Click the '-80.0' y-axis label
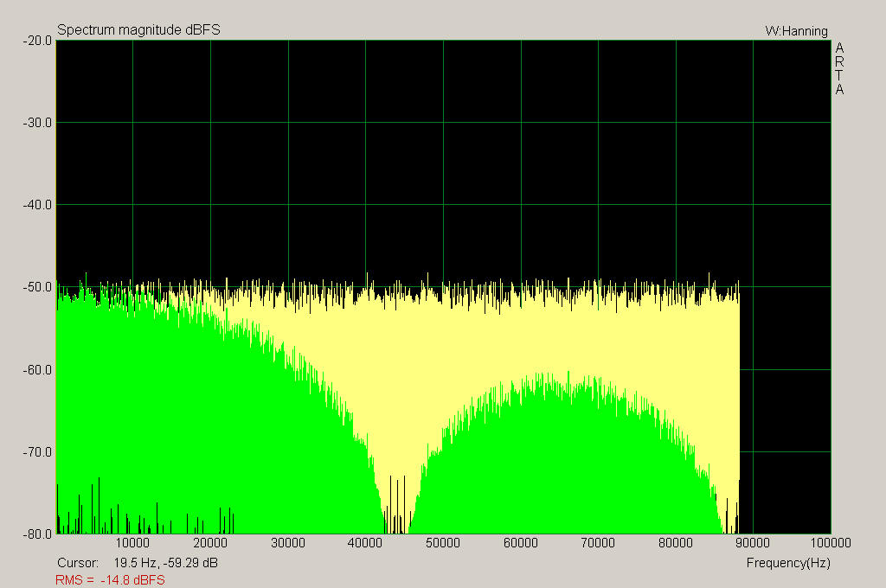 tap(37, 534)
